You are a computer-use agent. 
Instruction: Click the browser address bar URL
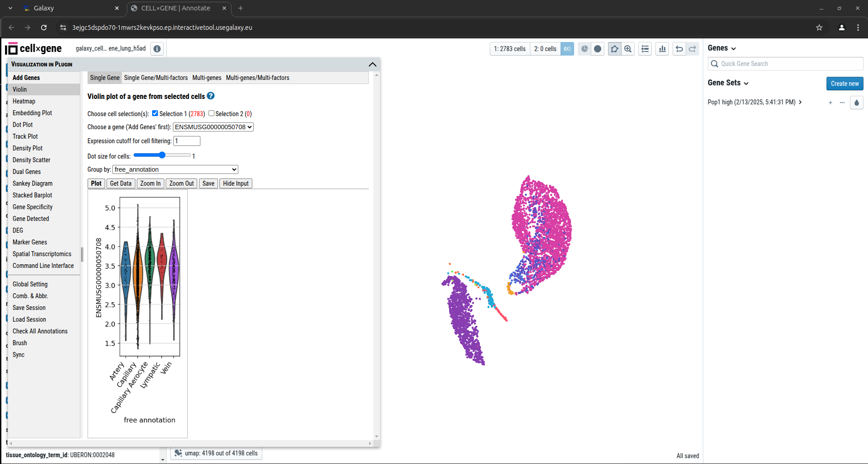tap(162, 28)
